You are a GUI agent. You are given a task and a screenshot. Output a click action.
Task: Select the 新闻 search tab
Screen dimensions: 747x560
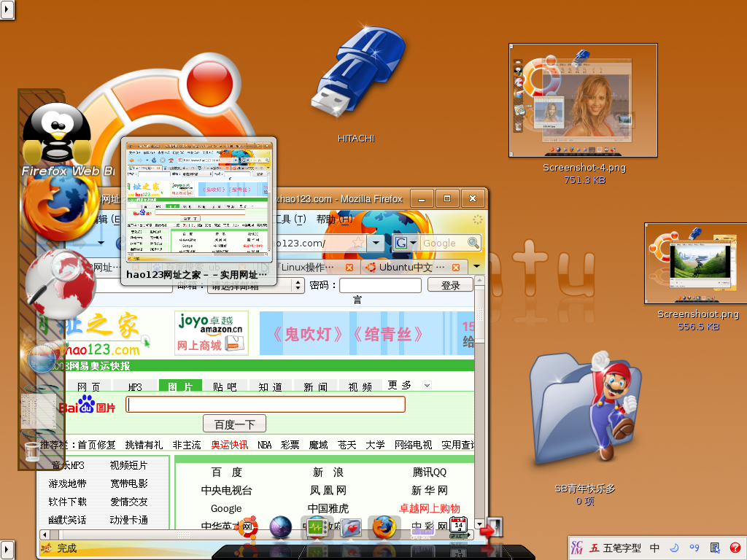315,386
